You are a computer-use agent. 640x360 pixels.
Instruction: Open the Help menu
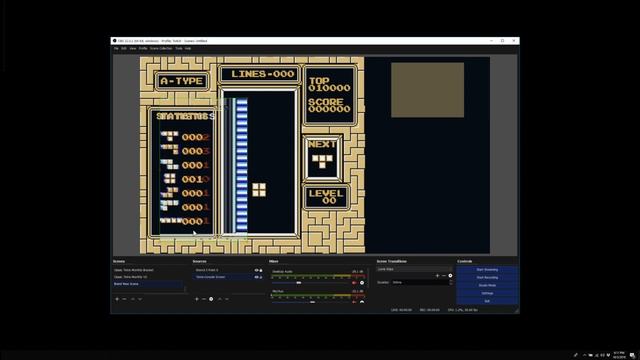(188, 48)
